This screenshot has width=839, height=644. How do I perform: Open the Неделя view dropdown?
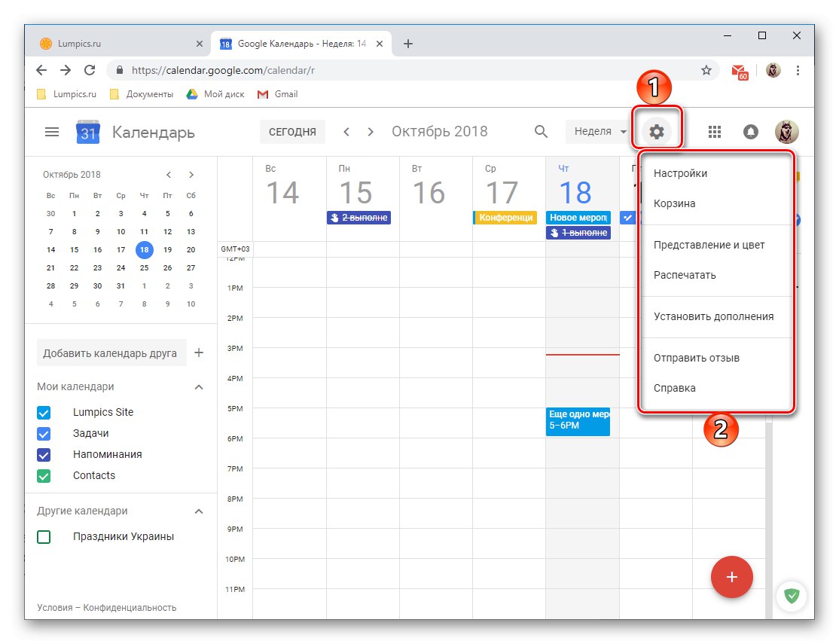click(597, 131)
